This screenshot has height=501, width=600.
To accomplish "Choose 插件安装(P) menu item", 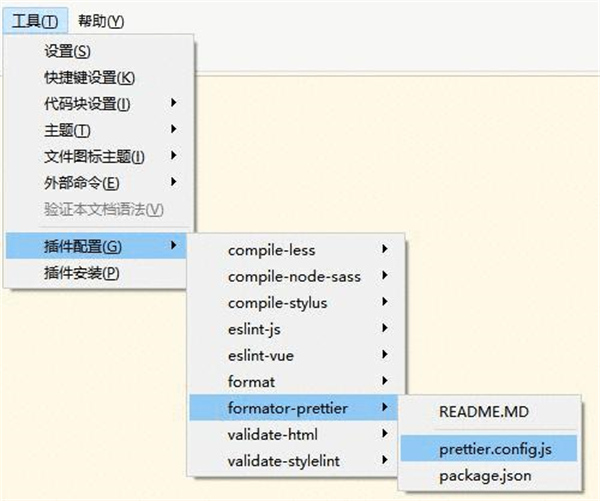I will (96, 273).
